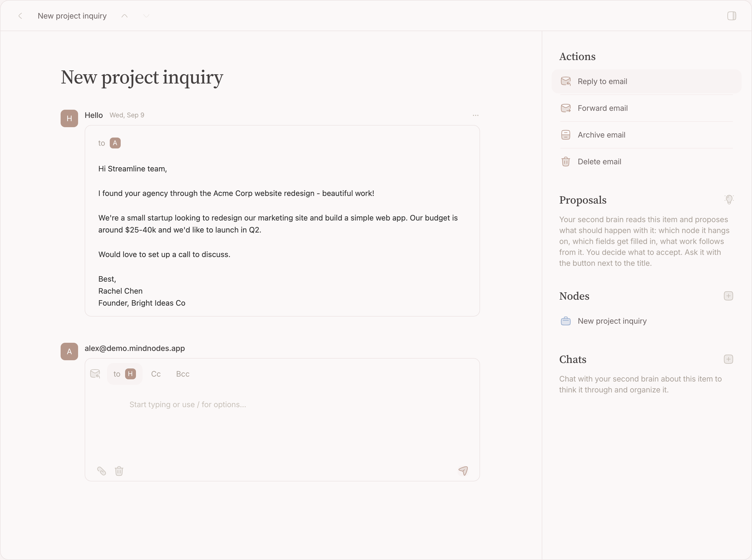Add Bcc recipients

(x=183, y=374)
